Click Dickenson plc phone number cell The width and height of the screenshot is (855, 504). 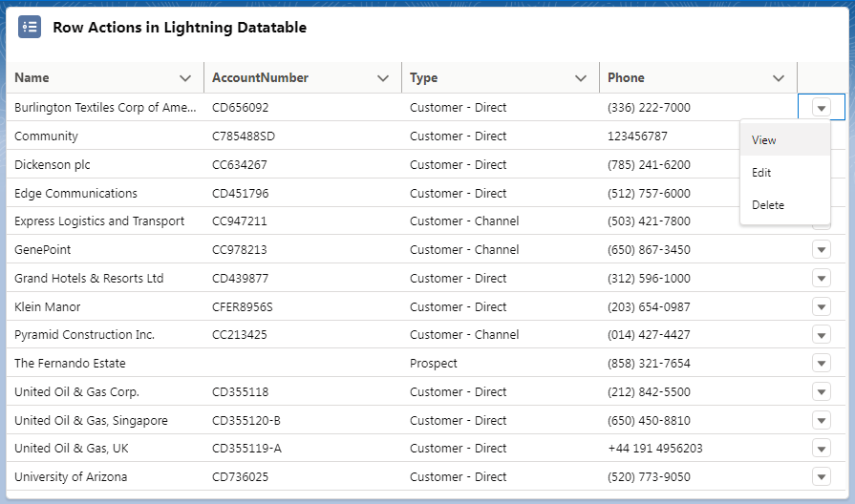[649, 164]
